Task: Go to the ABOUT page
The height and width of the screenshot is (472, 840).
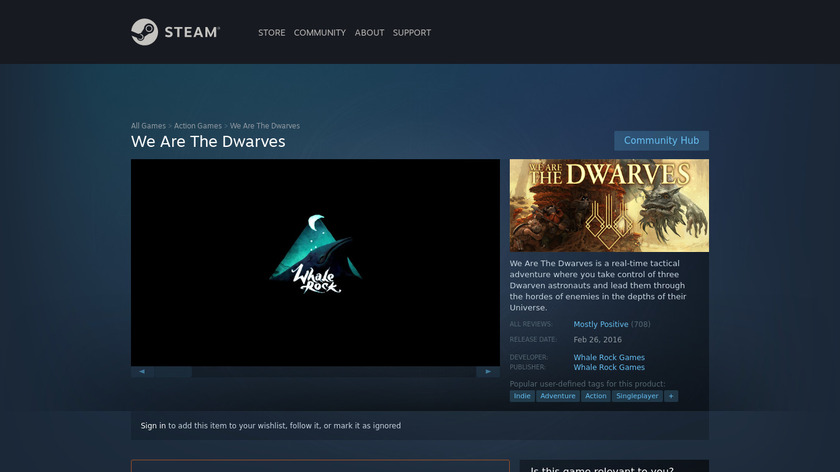Action: [369, 33]
